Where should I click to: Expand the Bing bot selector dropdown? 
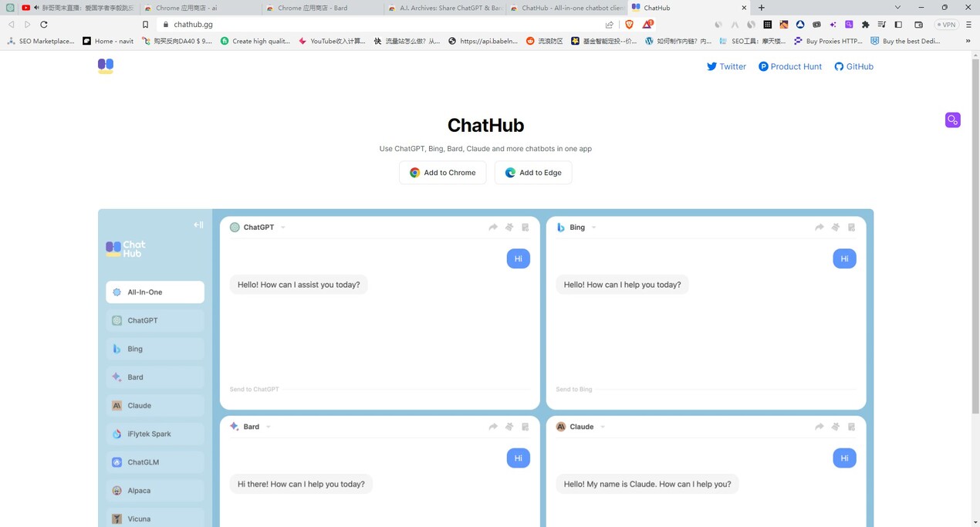coord(593,228)
